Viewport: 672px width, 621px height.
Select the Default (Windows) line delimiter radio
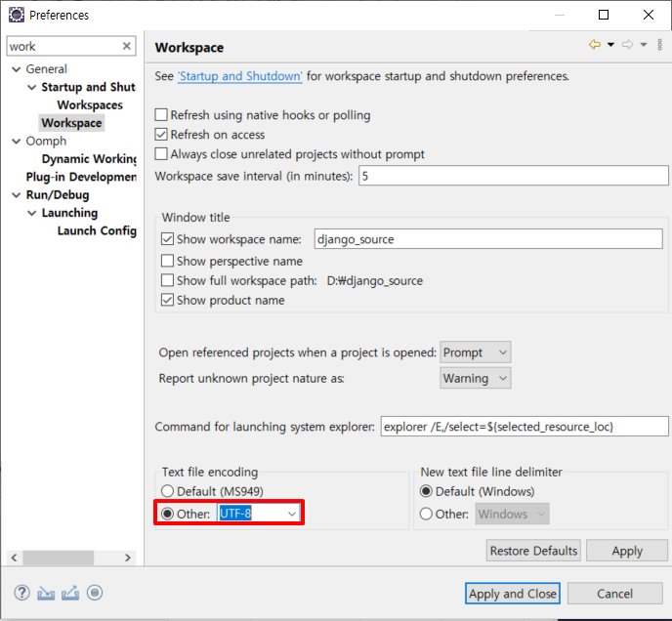(x=426, y=491)
